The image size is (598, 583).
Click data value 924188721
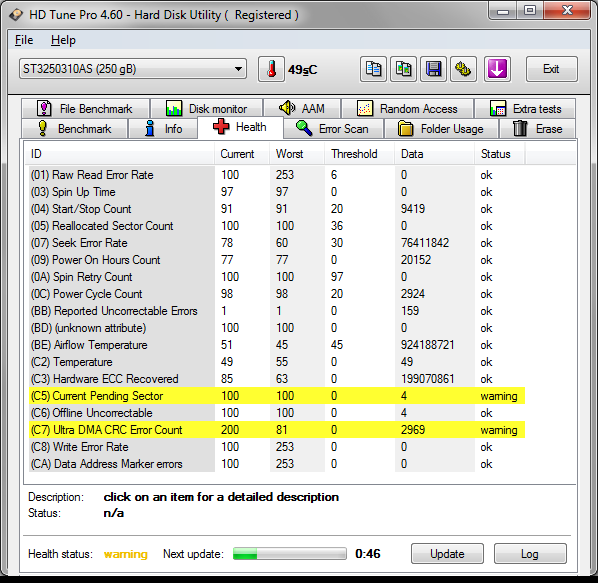pyautogui.click(x=428, y=345)
